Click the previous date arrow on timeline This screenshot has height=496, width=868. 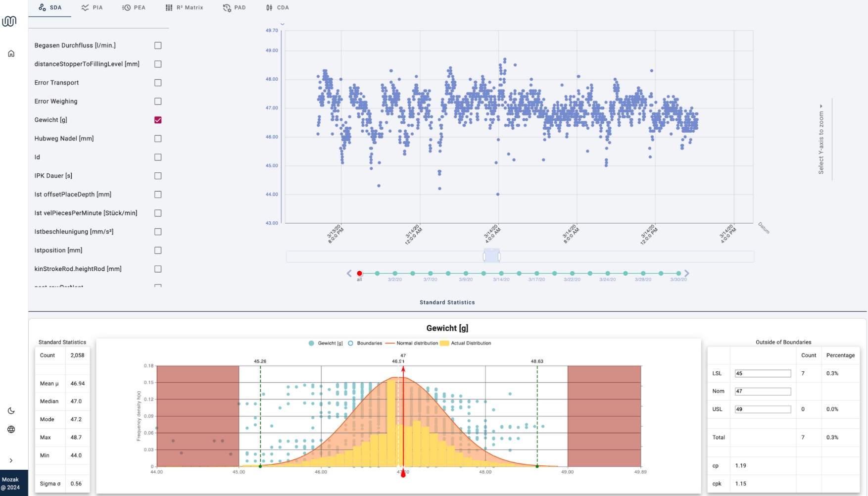point(349,273)
